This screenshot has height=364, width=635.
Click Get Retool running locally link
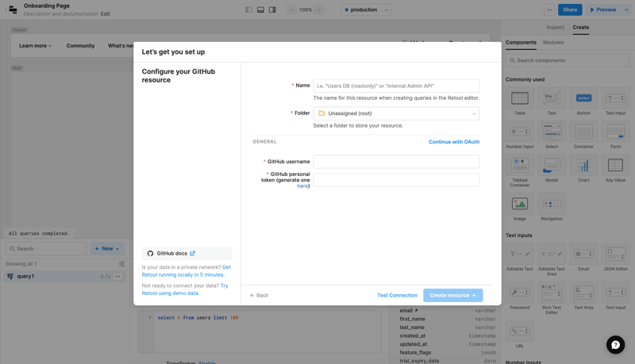pyautogui.click(x=187, y=271)
